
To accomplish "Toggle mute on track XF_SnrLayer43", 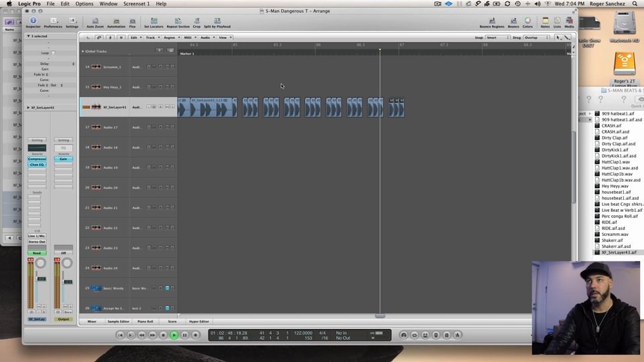I will [167, 107].
